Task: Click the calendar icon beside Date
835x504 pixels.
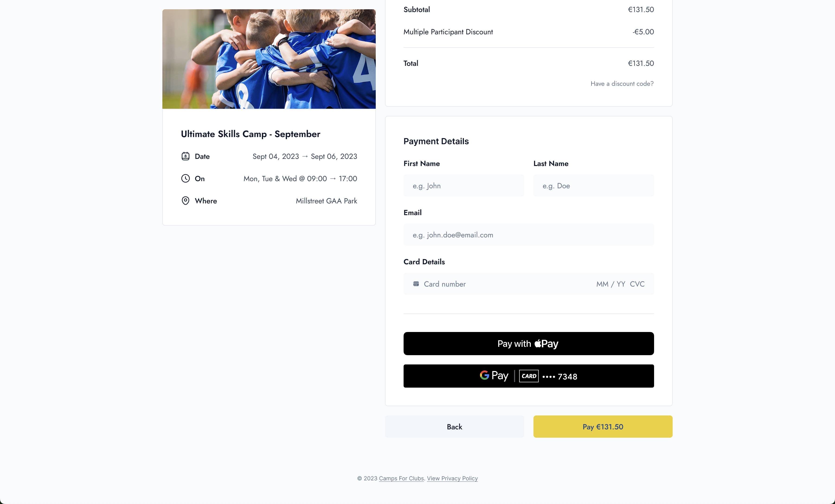Action: point(185,156)
